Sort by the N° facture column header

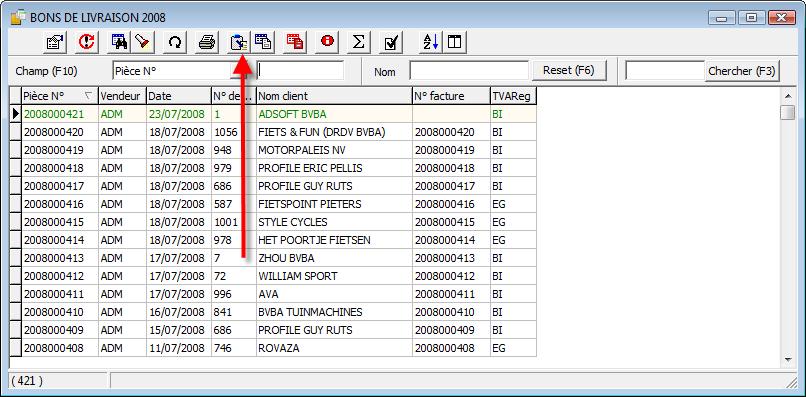(x=451, y=96)
